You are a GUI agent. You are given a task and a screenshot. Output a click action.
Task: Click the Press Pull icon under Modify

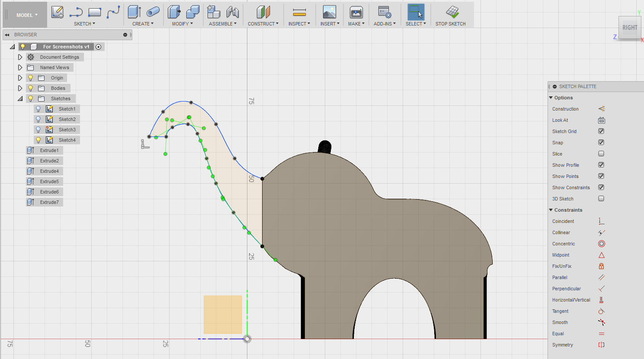[x=174, y=12]
